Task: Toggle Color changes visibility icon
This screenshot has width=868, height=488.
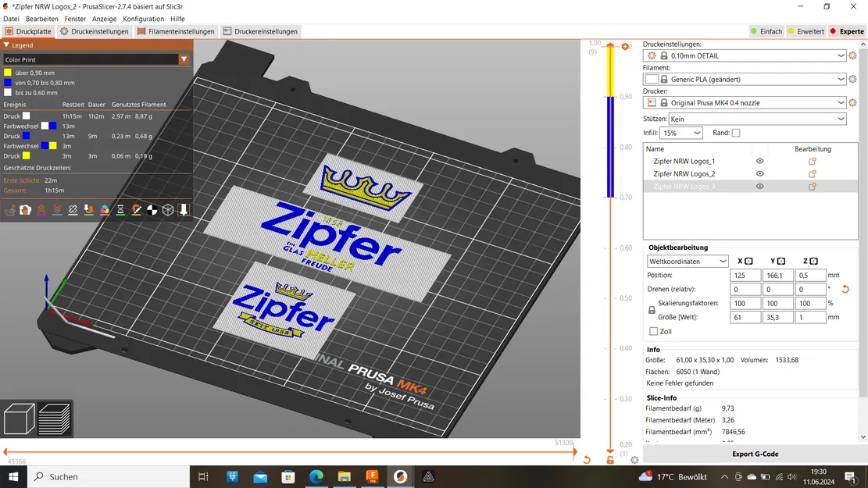Action: click(105, 210)
